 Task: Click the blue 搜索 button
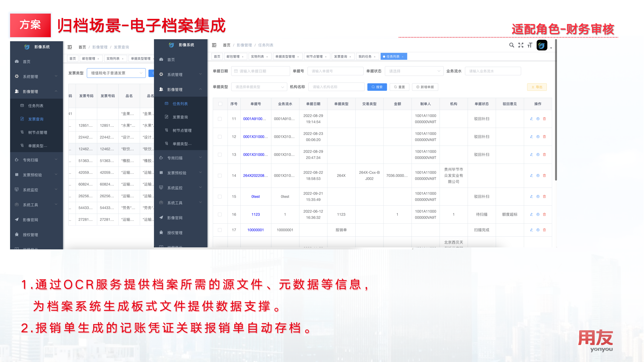click(x=377, y=87)
